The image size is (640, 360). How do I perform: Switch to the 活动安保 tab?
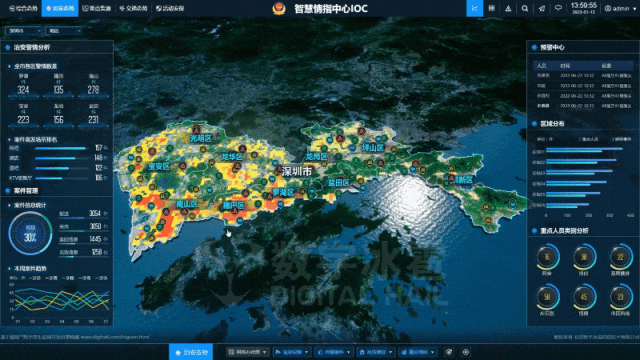(170, 8)
